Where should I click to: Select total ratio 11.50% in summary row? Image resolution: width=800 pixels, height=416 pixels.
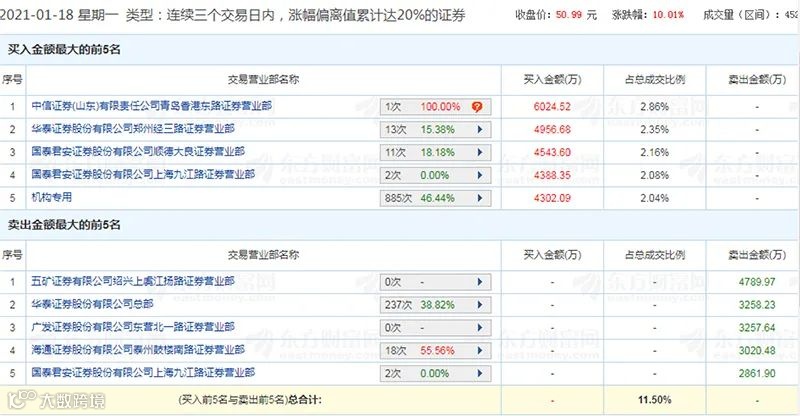655,400
